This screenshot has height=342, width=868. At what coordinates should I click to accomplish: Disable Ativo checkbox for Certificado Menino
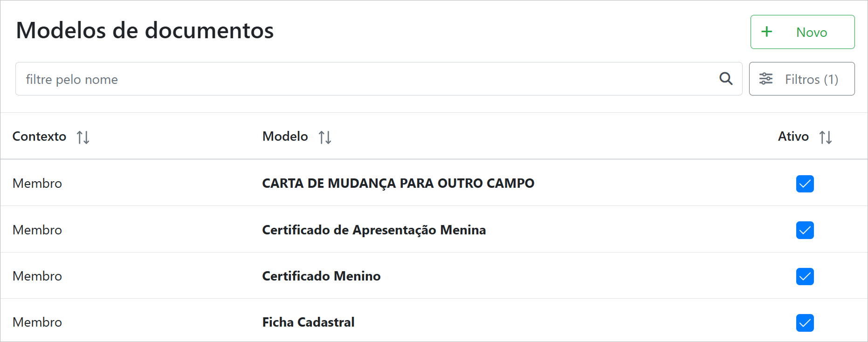click(805, 276)
